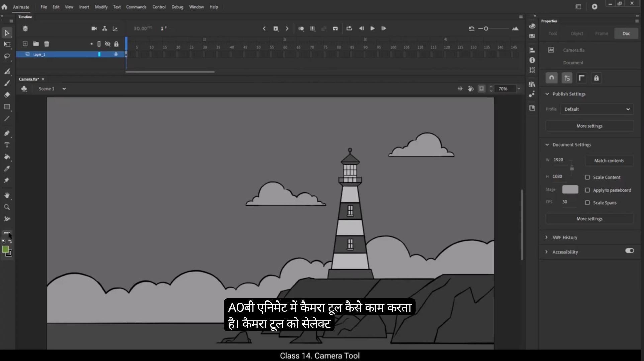Viewport: 644px width, 361px height.
Task: Create a new layer
Action: [x=25, y=44]
